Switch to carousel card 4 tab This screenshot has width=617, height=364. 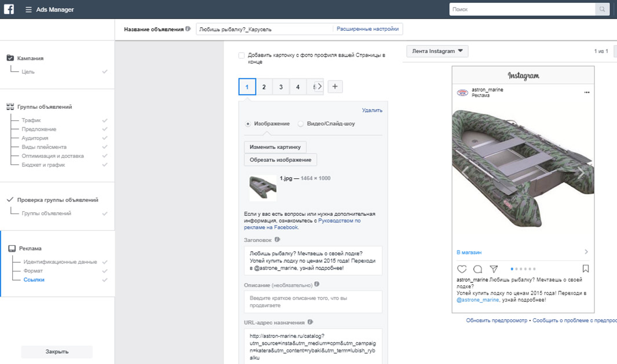(298, 87)
